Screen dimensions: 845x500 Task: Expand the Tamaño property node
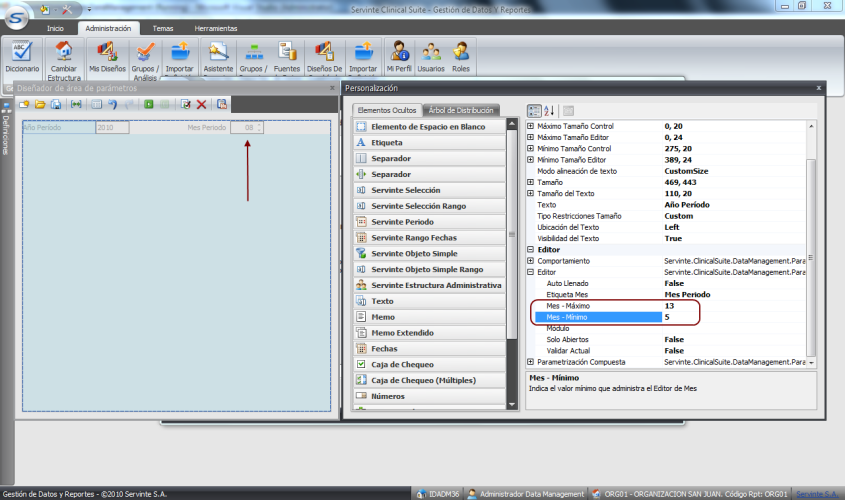(x=530, y=183)
